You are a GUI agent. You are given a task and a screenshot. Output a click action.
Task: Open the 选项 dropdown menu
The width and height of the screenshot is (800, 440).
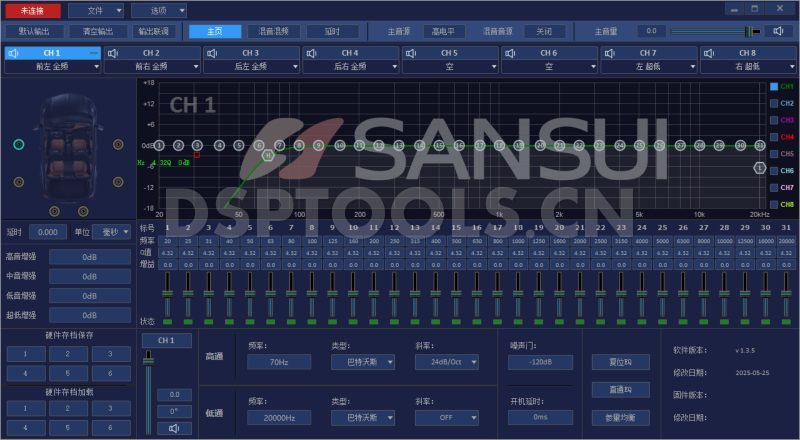click(159, 11)
